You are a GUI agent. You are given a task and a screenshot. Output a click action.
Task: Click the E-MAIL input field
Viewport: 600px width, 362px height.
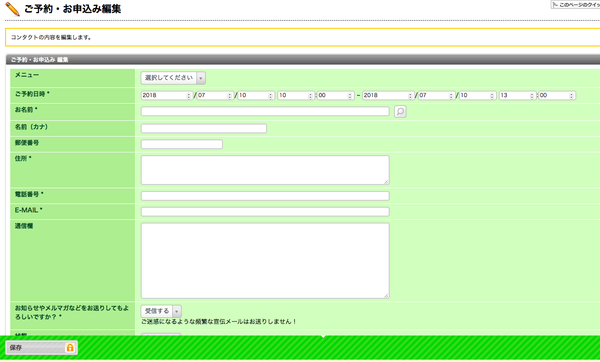265,212
